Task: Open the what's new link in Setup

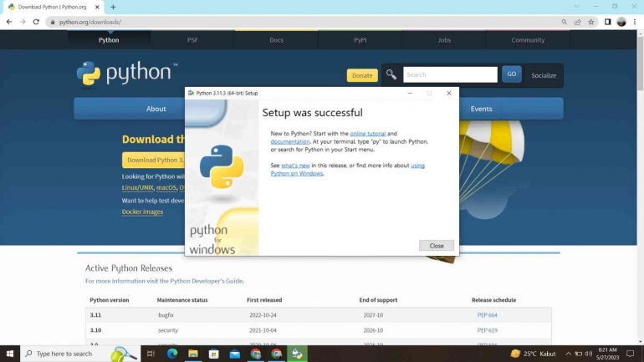Action: pos(295,166)
